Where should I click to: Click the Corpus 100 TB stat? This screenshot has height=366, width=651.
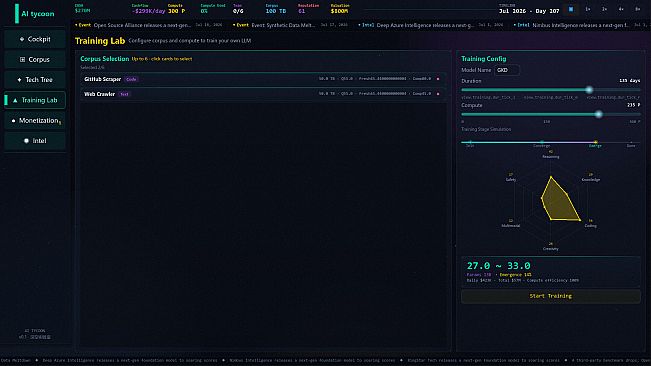tap(276, 9)
